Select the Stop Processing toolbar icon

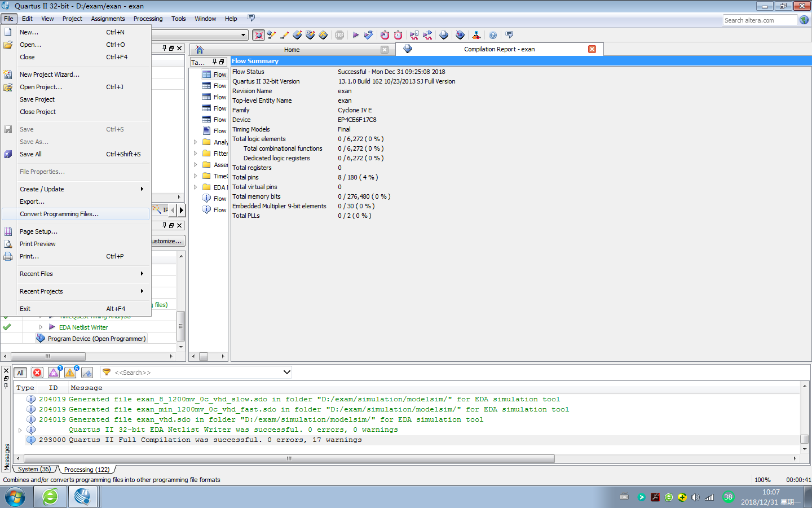pos(339,34)
